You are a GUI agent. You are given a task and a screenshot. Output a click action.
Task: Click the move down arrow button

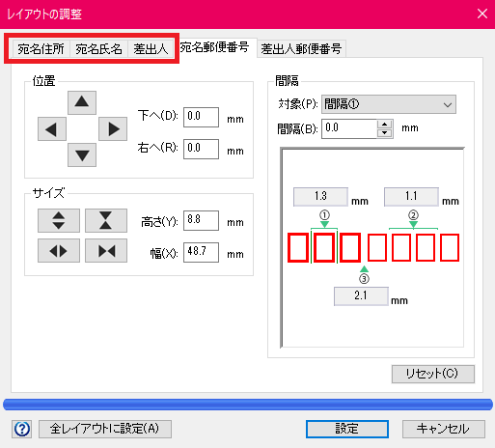(82, 155)
